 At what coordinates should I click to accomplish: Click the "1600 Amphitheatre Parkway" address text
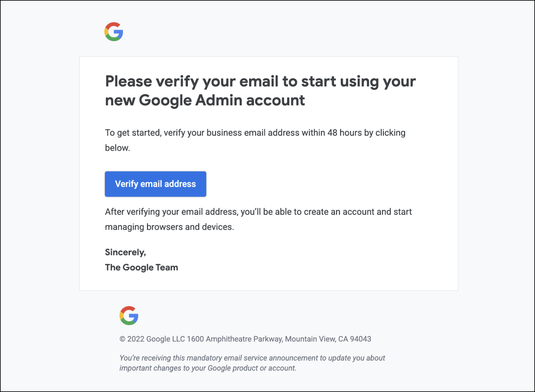[235, 339]
